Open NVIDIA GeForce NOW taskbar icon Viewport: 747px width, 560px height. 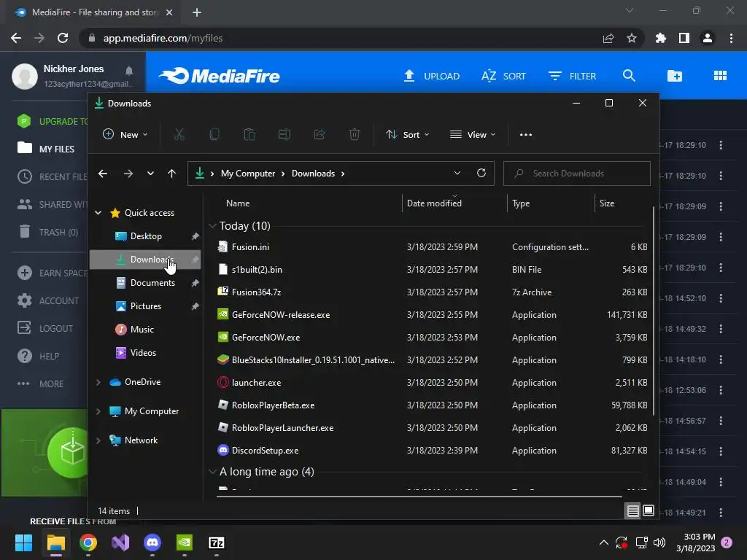pyautogui.click(x=185, y=542)
